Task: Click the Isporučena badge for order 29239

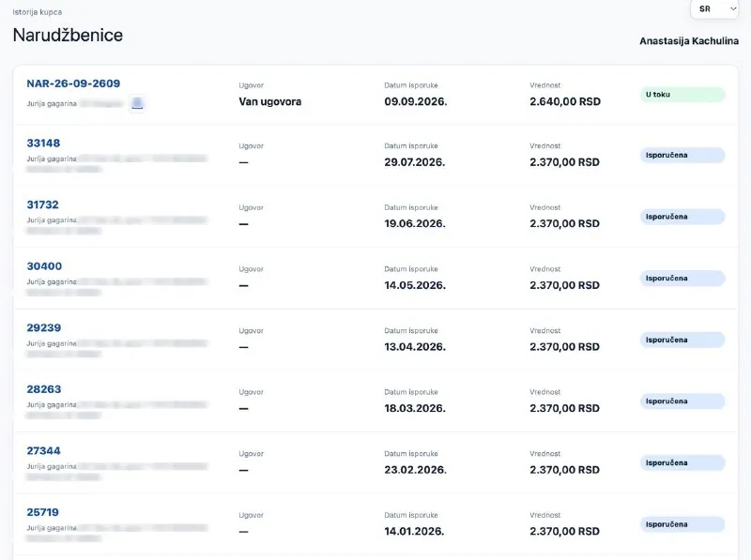Action: coord(682,340)
